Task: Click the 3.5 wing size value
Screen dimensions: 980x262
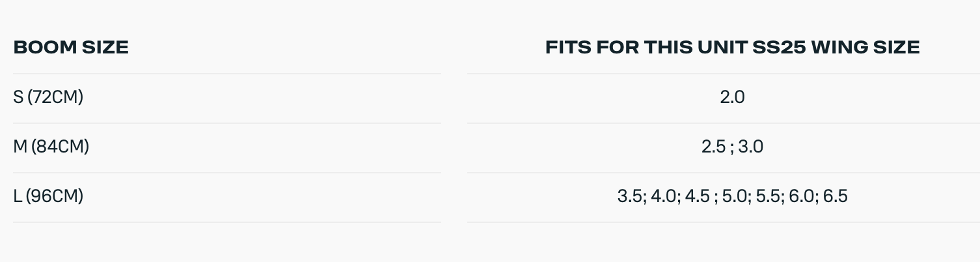Action: 629,196
